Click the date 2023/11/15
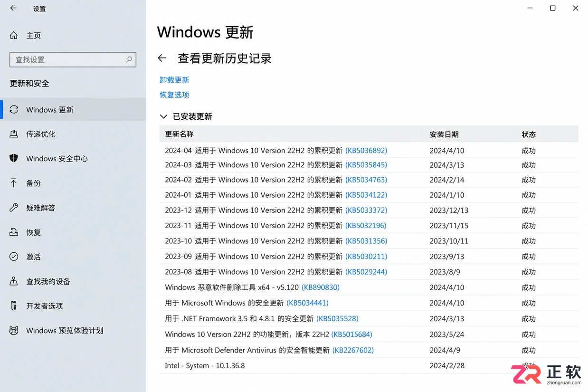This screenshot has height=392, width=588. click(x=449, y=225)
